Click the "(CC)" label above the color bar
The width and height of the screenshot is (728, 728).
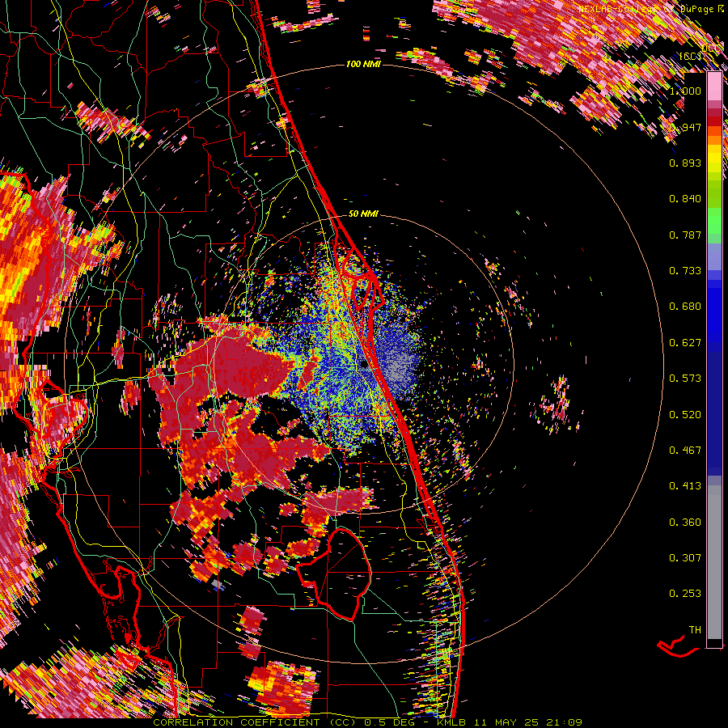(691, 56)
